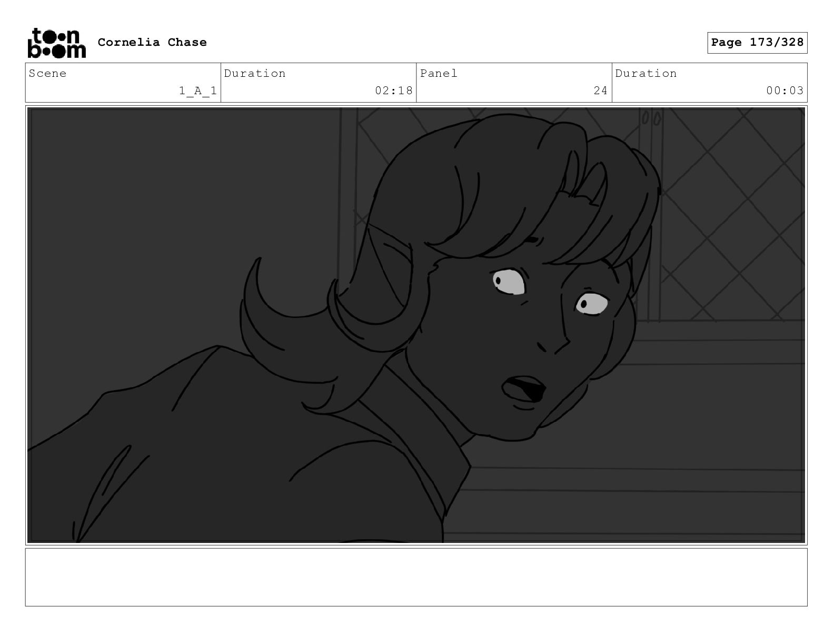Select the scene value '1_A_1'

pyautogui.click(x=198, y=90)
